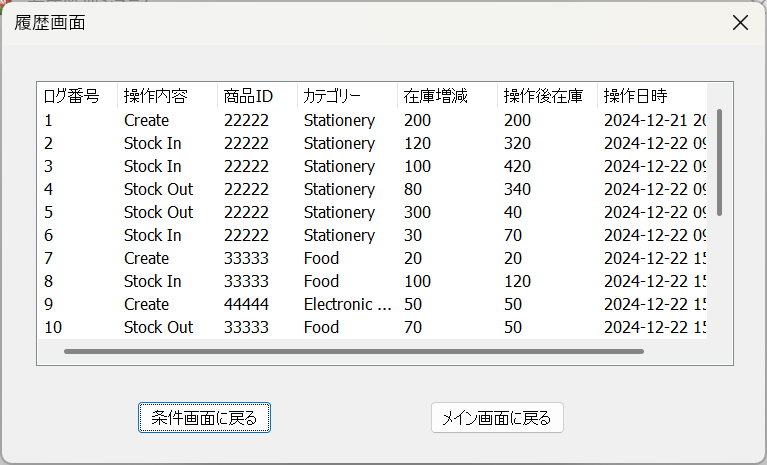Select the Electronic category row 9

click(347, 304)
